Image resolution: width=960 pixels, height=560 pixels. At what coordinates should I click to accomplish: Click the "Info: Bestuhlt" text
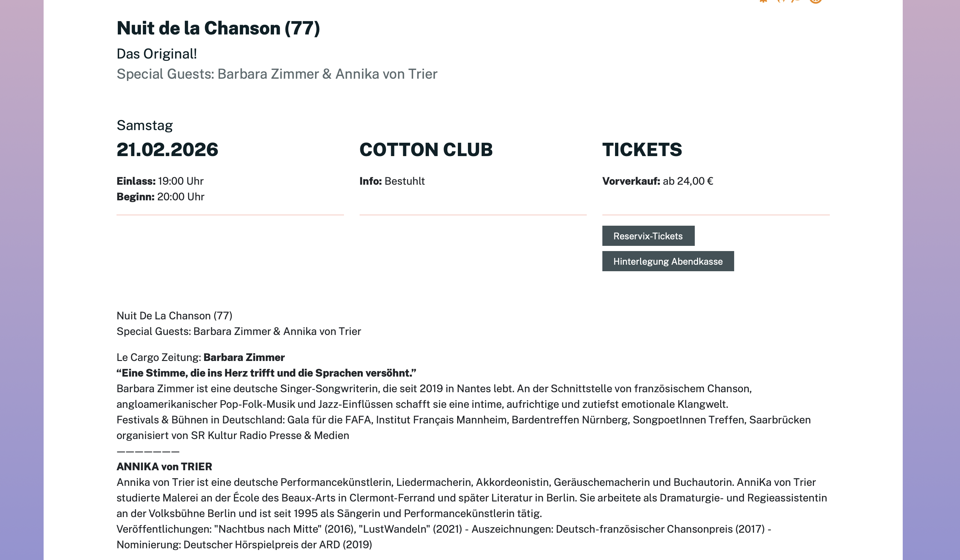[x=391, y=181]
